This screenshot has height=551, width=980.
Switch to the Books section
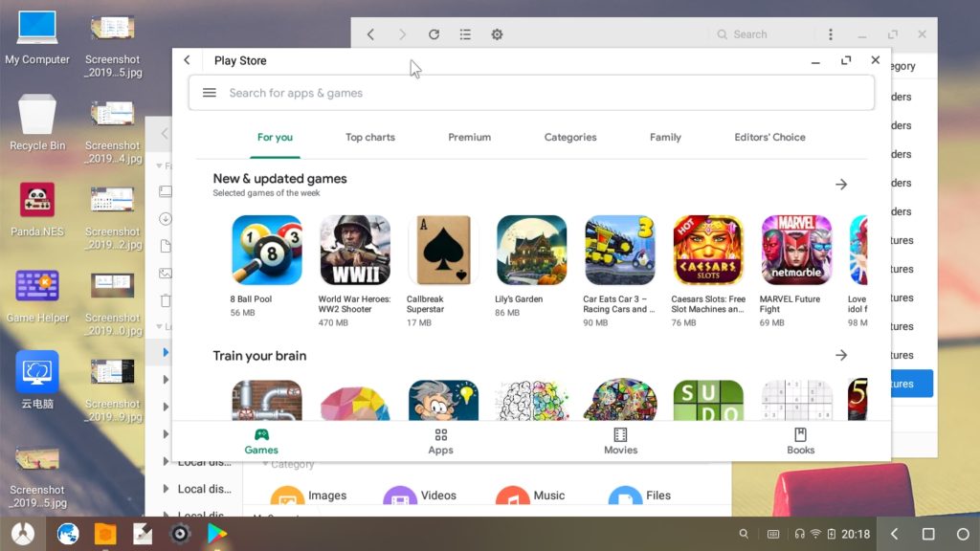[x=801, y=442]
